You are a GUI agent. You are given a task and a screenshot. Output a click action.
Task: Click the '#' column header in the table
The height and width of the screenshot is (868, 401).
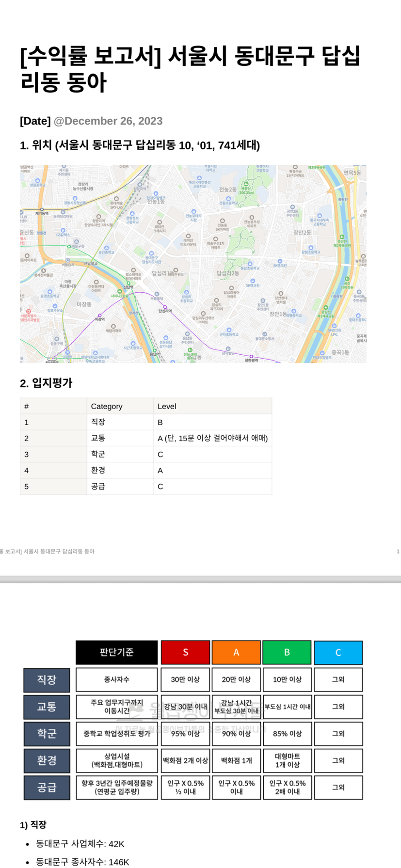53,406
